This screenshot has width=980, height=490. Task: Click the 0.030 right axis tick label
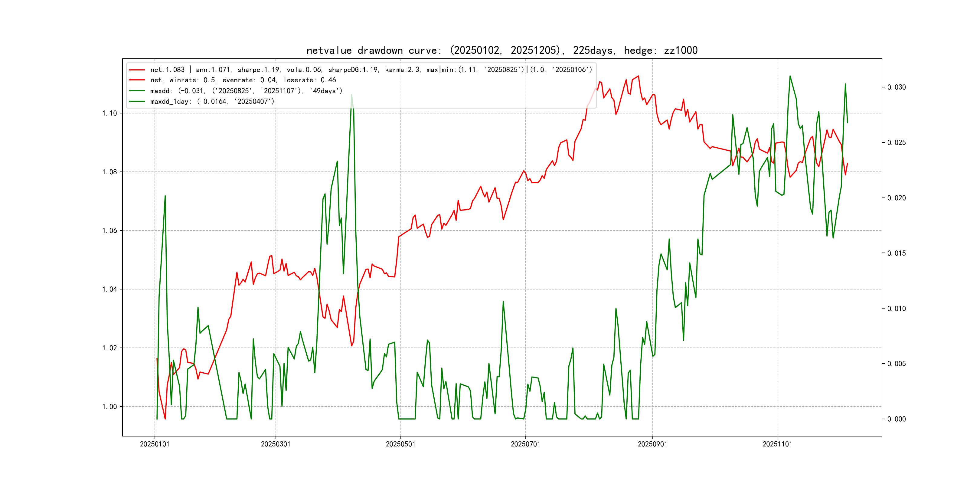pyautogui.click(x=896, y=87)
